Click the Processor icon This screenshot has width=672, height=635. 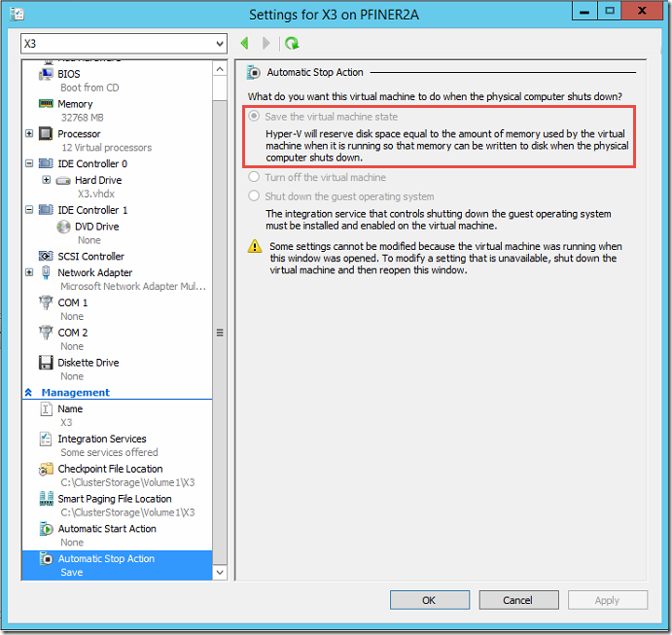46,133
